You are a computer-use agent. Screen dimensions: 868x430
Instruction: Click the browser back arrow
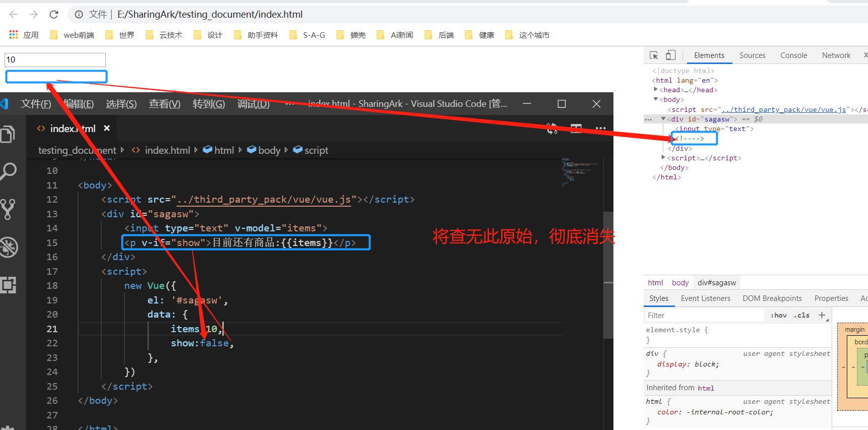(14, 15)
